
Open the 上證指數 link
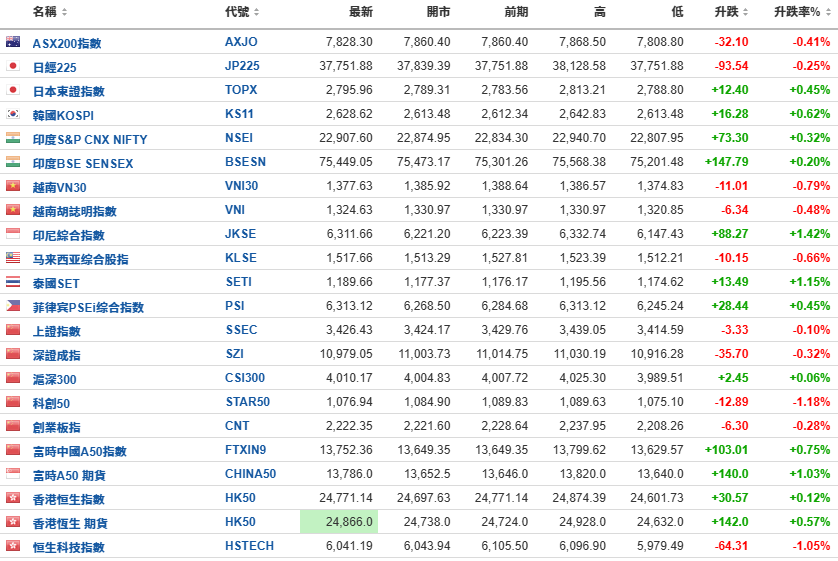point(57,332)
